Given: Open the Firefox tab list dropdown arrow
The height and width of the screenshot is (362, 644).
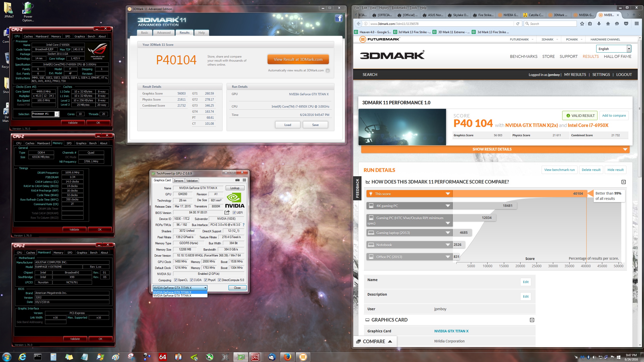Looking at the screenshot, I should click(640, 15).
